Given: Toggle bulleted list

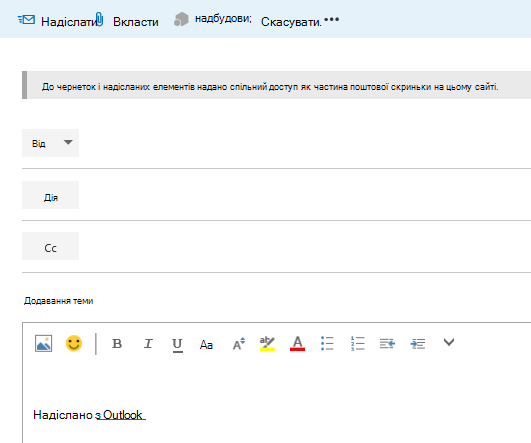Looking at the screenshot, I should 327,343.
